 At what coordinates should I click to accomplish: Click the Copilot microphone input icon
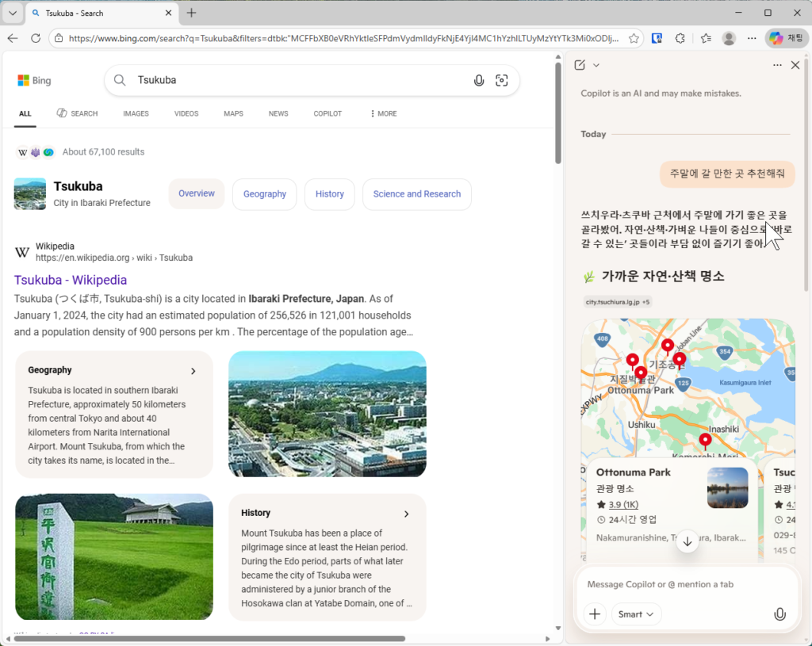tap(779, 614)
